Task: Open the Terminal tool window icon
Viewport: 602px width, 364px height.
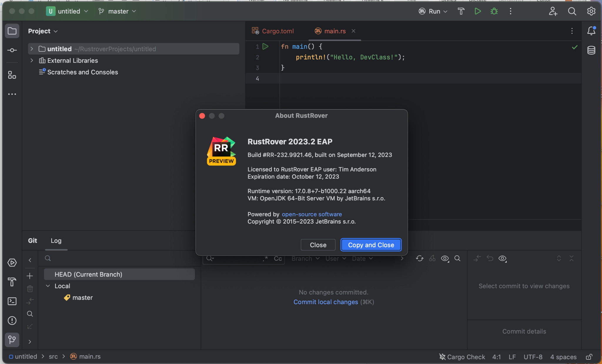Action: pyautogui.click(x=12, y=301)
